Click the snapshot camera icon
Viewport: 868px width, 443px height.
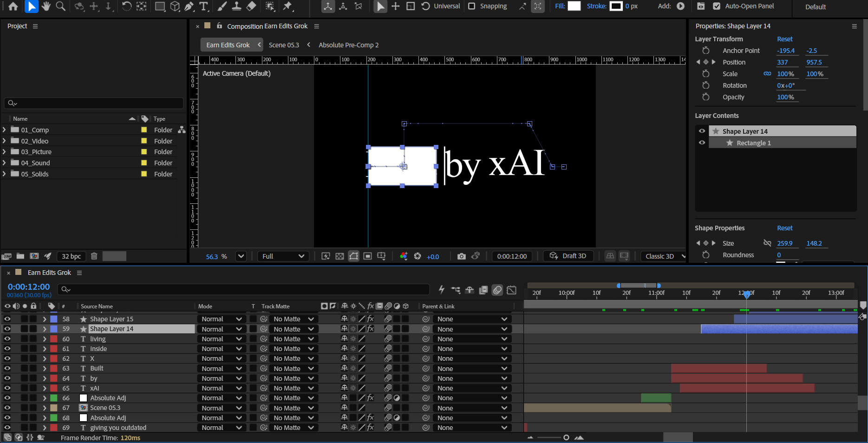click(461, 256)
